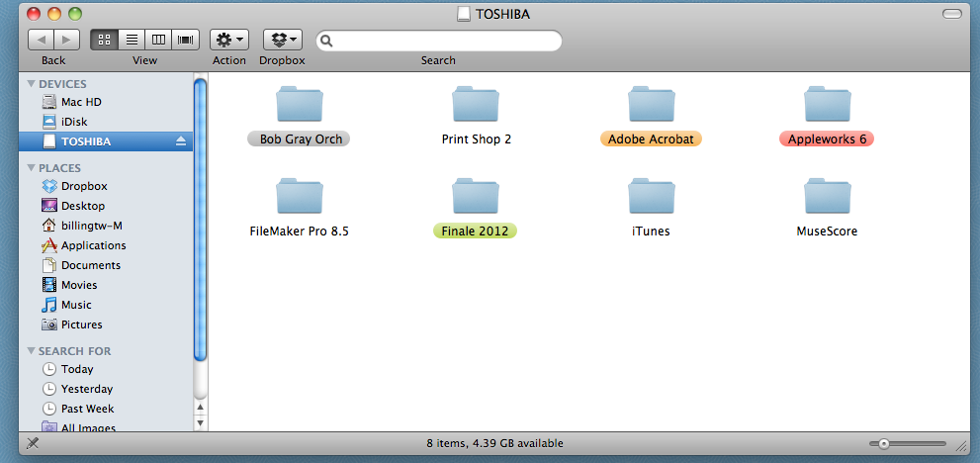The height and width of the screenshot is (463, 980).
Task: Select Yesterday saved search
Action: (106, 389)
